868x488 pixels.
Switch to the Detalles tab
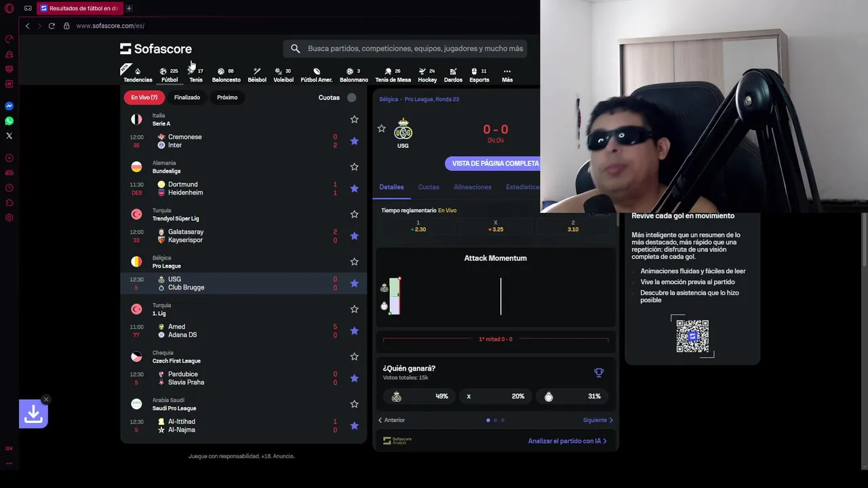coord(391,187)
